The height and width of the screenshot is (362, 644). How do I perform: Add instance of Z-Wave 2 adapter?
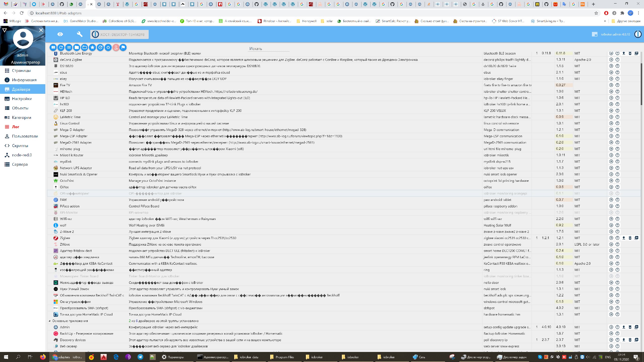(x=611, y=232)
